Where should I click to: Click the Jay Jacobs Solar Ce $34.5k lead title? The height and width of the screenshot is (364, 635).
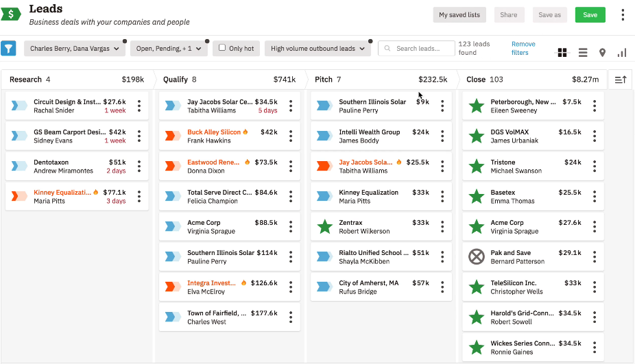coord(219,102)
